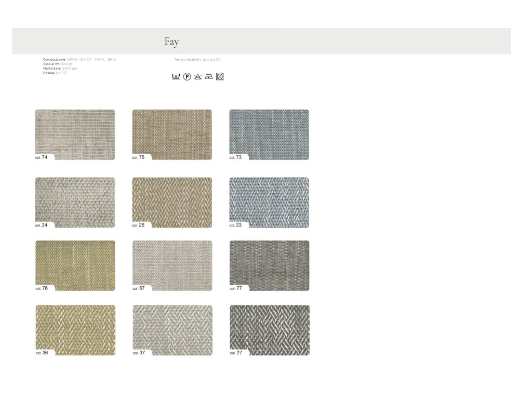Click the do not bleach icon
This screenshot has height=399, width=532.
[197, 77]
